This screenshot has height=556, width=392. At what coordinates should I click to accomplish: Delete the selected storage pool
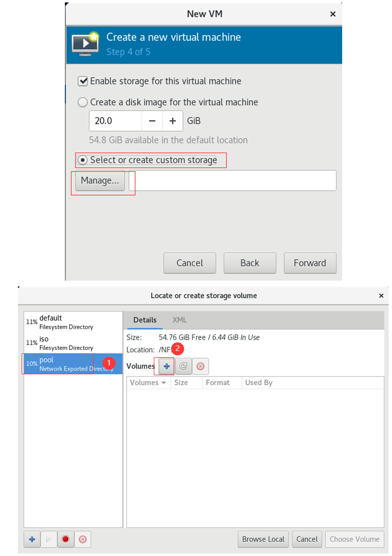[83, 540]
